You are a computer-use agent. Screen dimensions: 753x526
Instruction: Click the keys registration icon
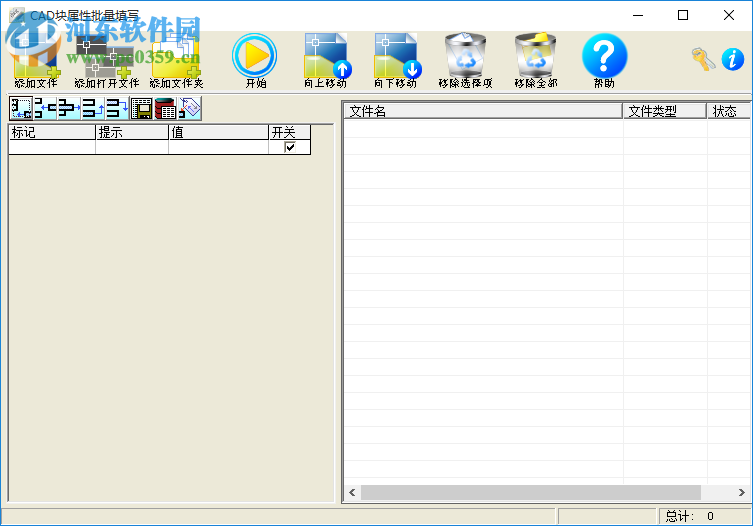[704, 59]
